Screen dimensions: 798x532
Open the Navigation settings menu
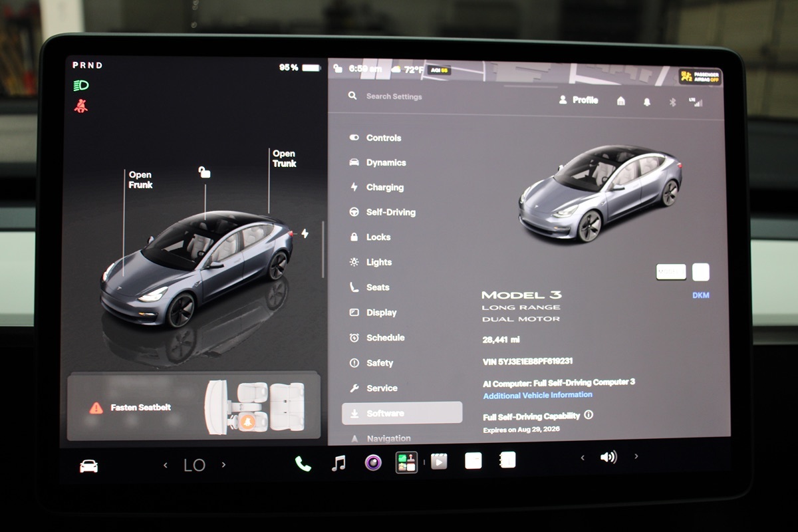pos(380,438)
